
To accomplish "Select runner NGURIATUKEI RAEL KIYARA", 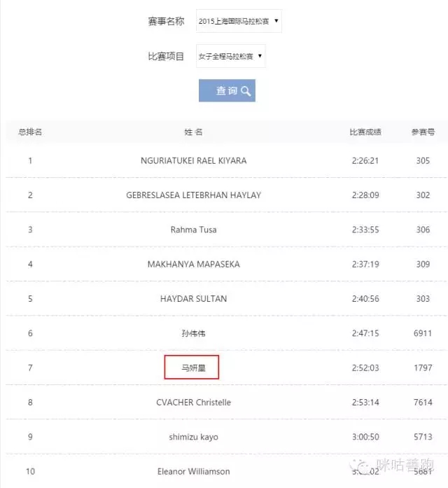I will coord(193,160).
